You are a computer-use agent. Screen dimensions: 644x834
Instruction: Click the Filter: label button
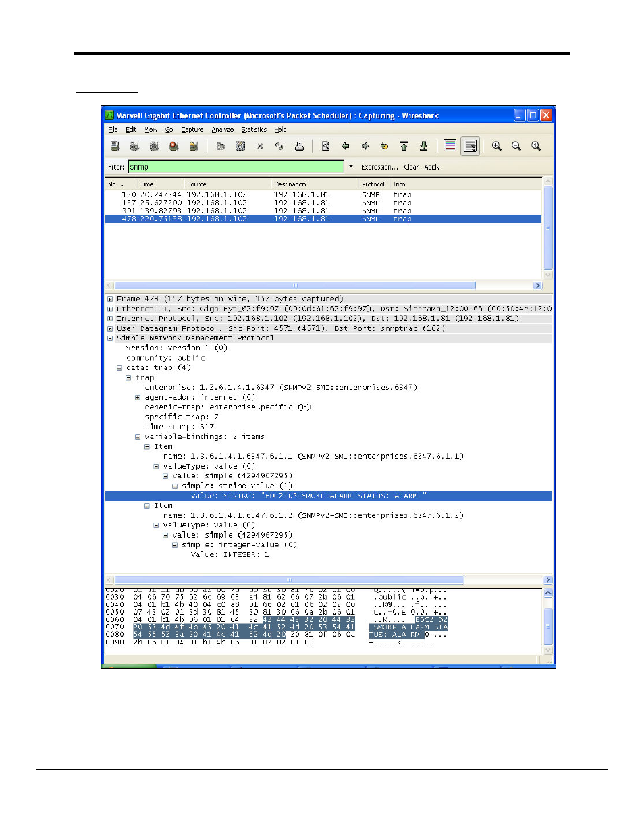click(116, 167)
